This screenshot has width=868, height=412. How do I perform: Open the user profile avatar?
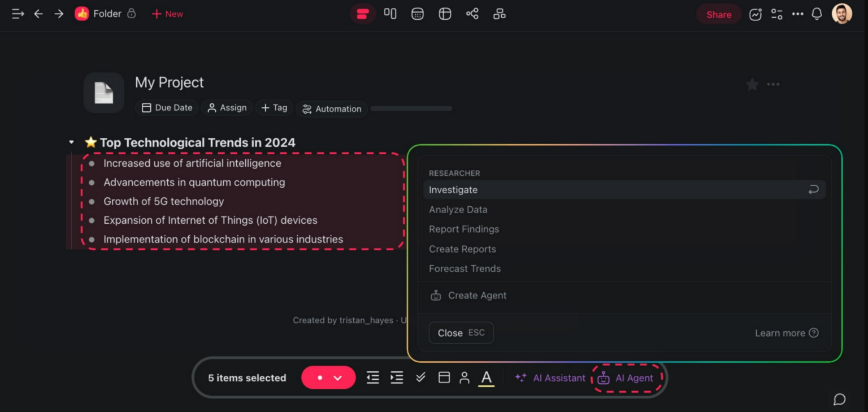[x=841, y=14]
